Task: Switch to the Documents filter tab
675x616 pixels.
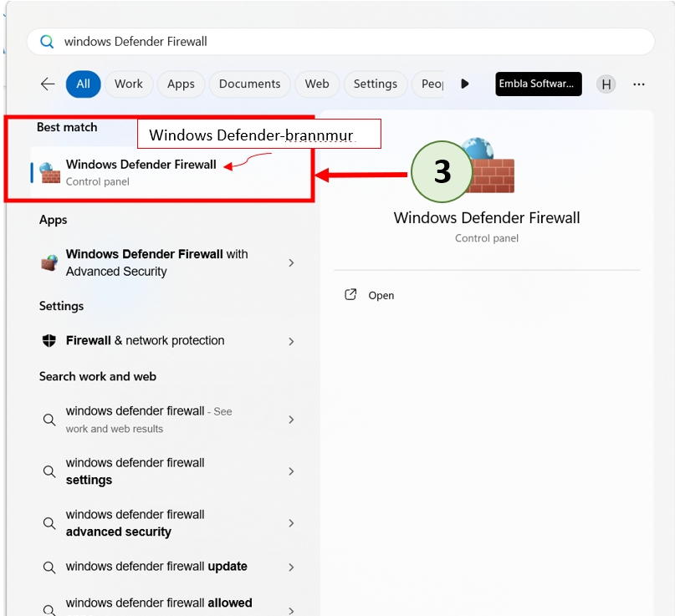Action: [x=249, y=84]
